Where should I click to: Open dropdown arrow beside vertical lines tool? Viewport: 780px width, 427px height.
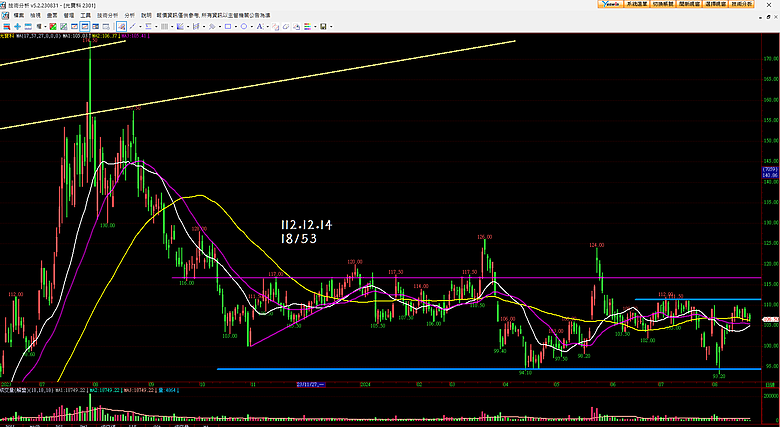coord(172,26)
